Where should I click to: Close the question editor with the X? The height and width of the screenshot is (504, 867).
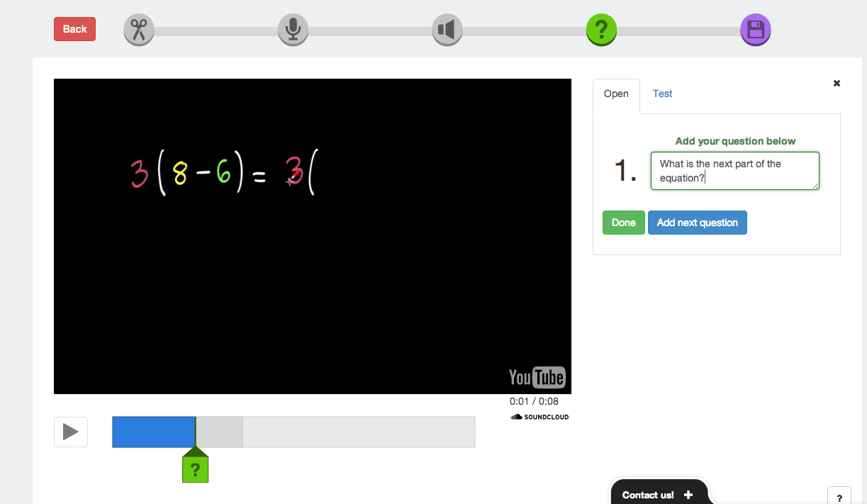(837, 83)
